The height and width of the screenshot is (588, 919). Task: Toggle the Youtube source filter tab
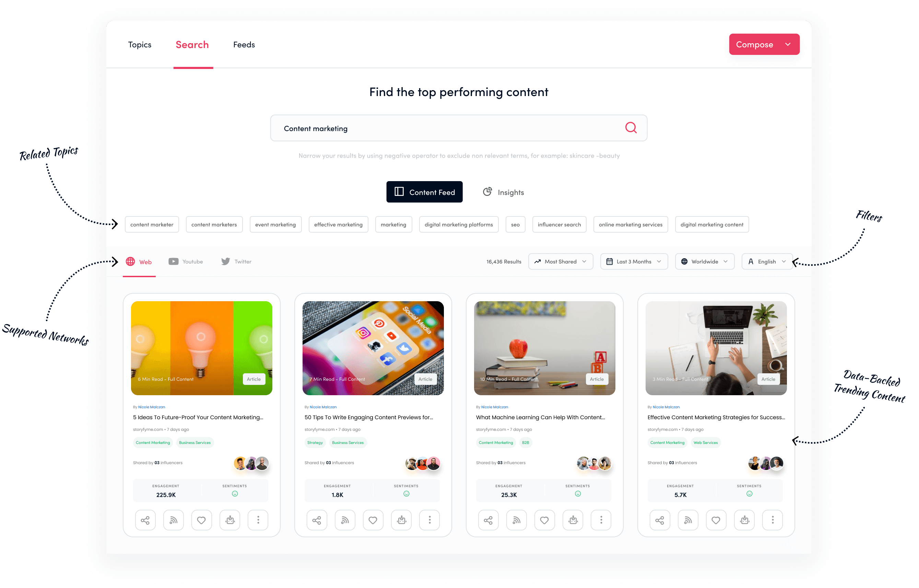coord(186,261)
